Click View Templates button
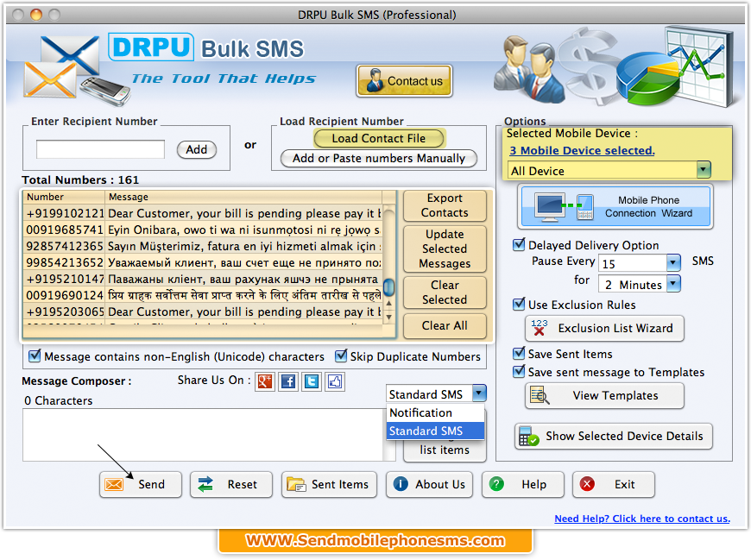 (x=604, y=396)
